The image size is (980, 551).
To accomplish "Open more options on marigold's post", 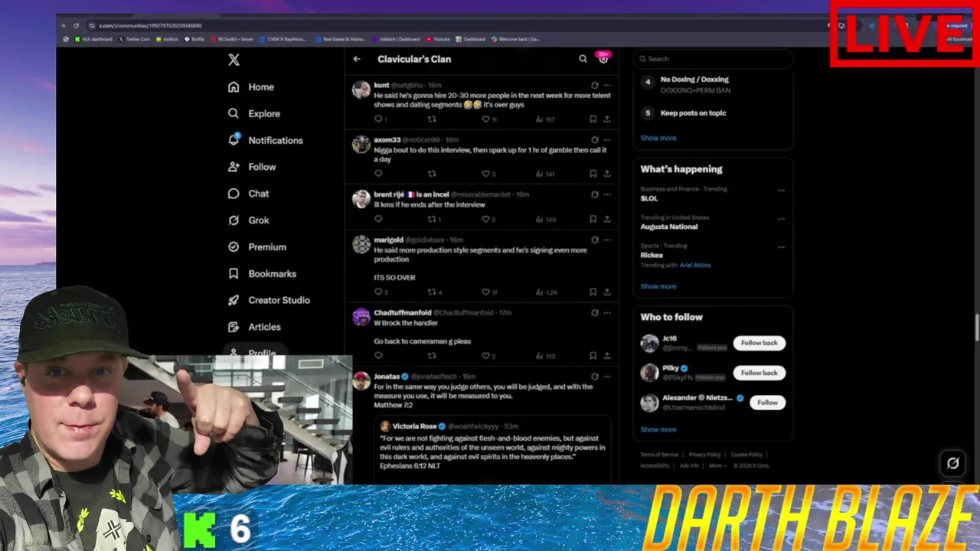I will tap(607, 240).
